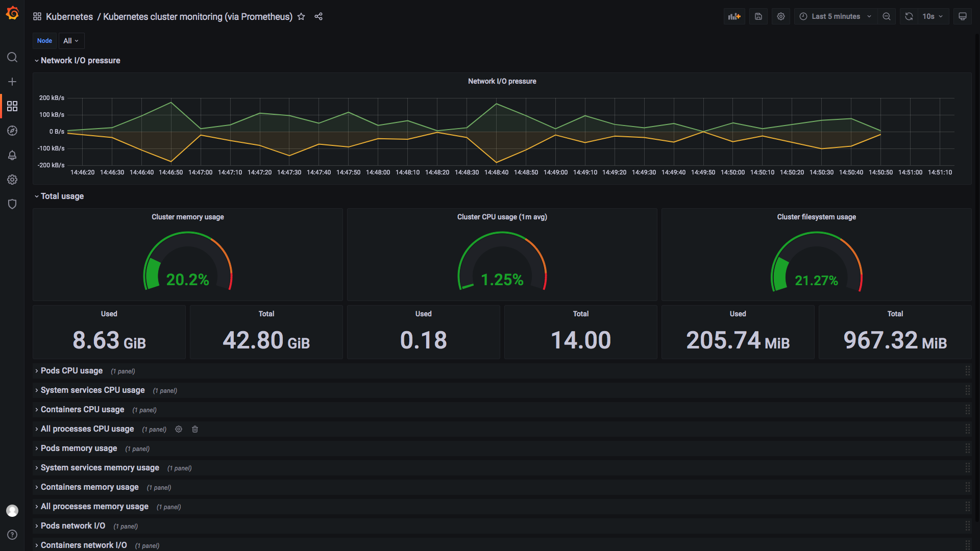
Task: Open the Explore compass icon
Action: tap(12, 131)
